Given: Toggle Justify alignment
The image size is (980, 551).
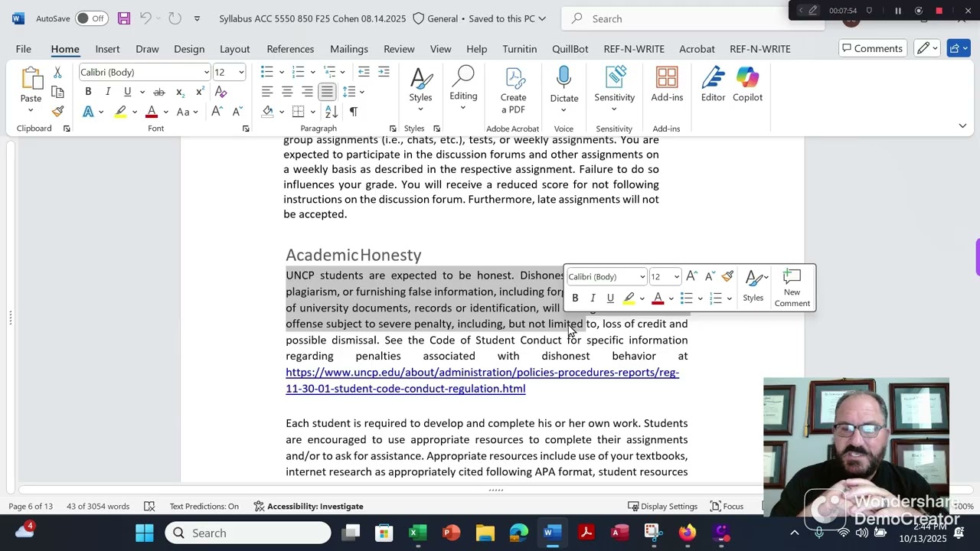Looking at the screenshot, I should (x=327, y=92).
